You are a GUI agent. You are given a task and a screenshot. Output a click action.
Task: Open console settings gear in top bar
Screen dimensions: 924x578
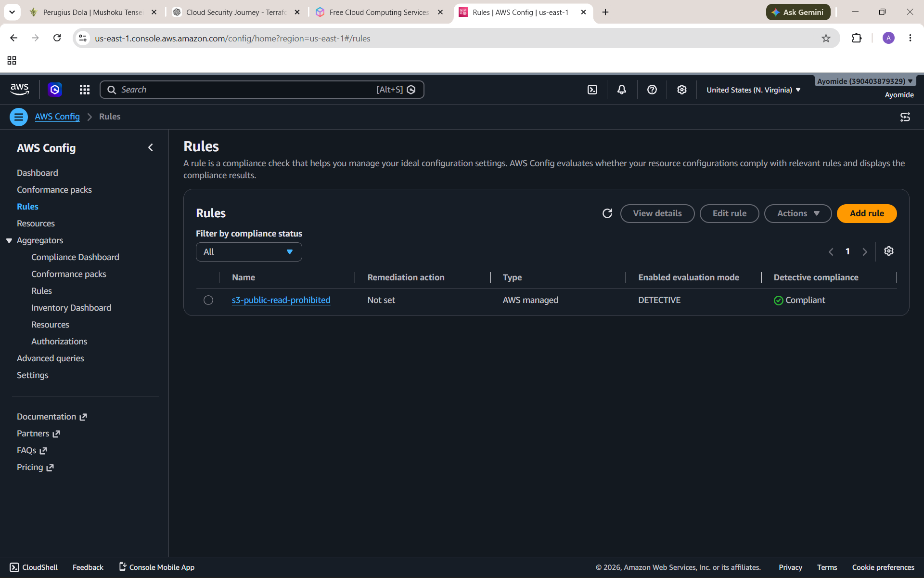click(x=682, y=90)
